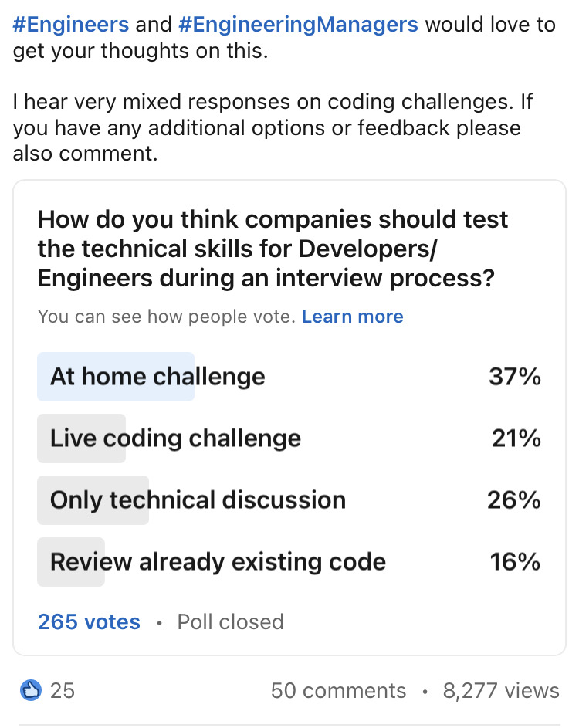
Task: Click the Learn more link
Action: [352, 317]
